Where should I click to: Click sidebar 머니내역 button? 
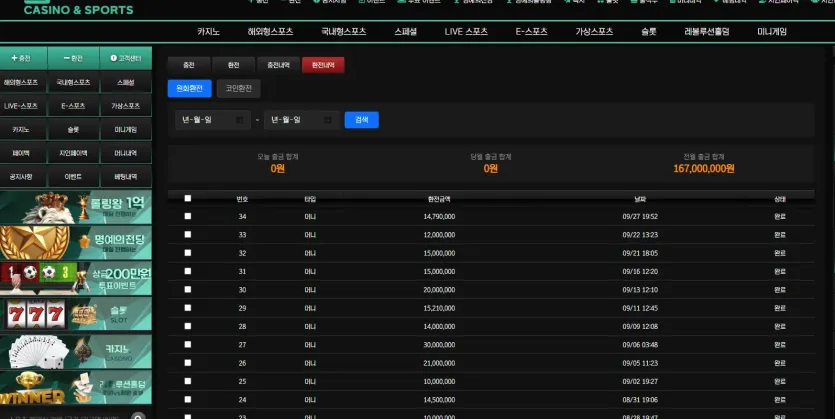point(126,153)
